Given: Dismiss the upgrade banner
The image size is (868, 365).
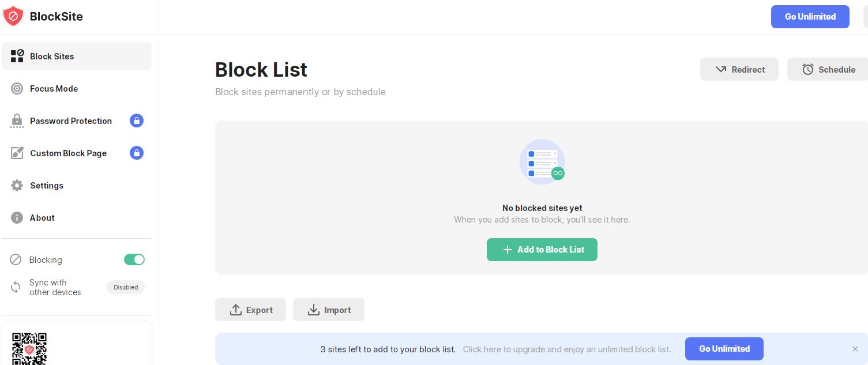Looking at the screenshot, I should (855, 349).
